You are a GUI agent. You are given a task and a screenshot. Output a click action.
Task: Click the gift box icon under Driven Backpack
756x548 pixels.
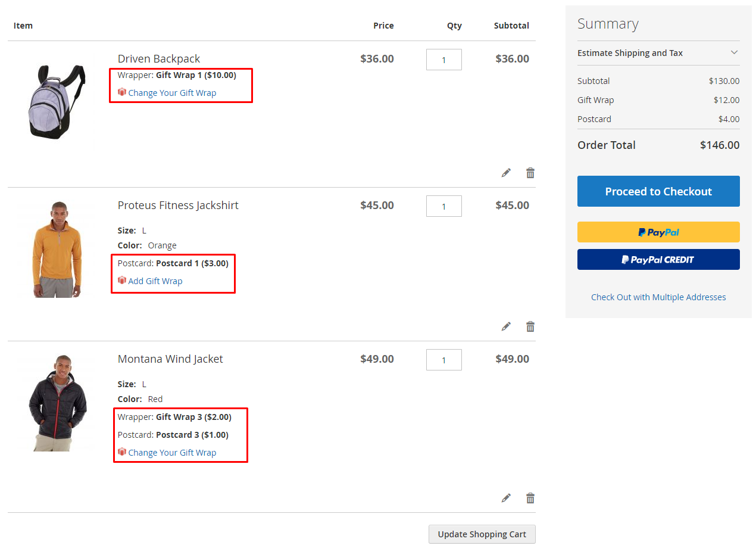122,92
